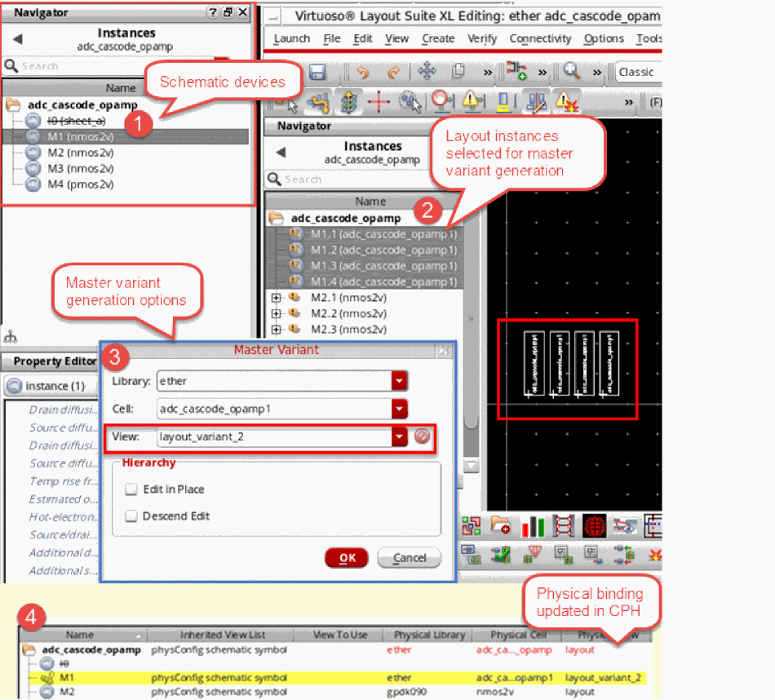This screenshot has width=775, height=700.
Task: Click the back arrow in the left Navigator
Action: pos(18,38)
